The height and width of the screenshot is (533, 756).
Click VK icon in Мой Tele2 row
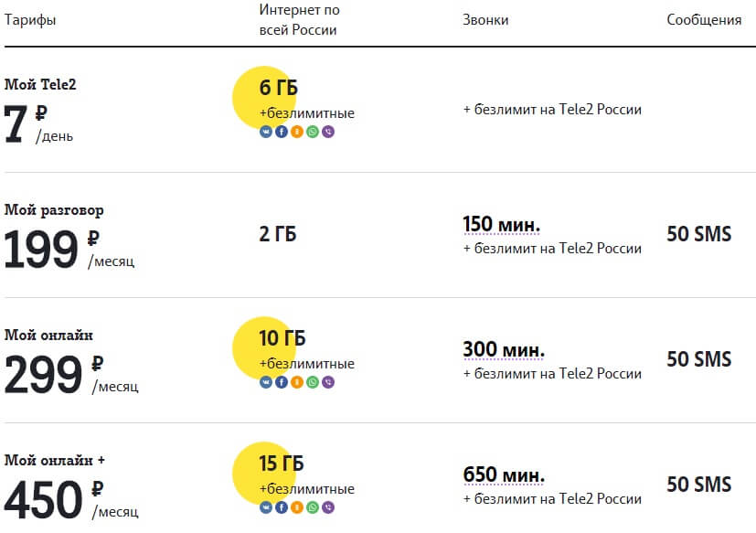tap(266, 132)
